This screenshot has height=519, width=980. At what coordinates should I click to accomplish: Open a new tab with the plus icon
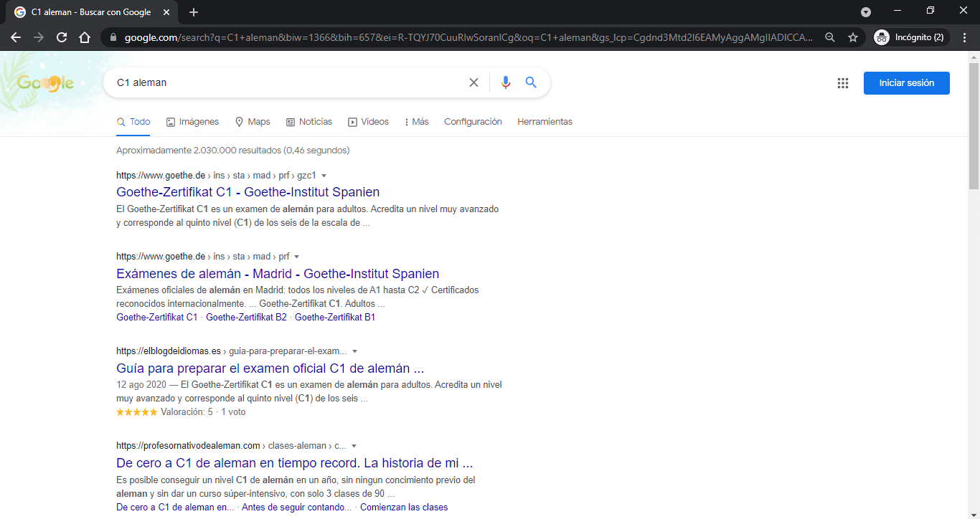194,12
